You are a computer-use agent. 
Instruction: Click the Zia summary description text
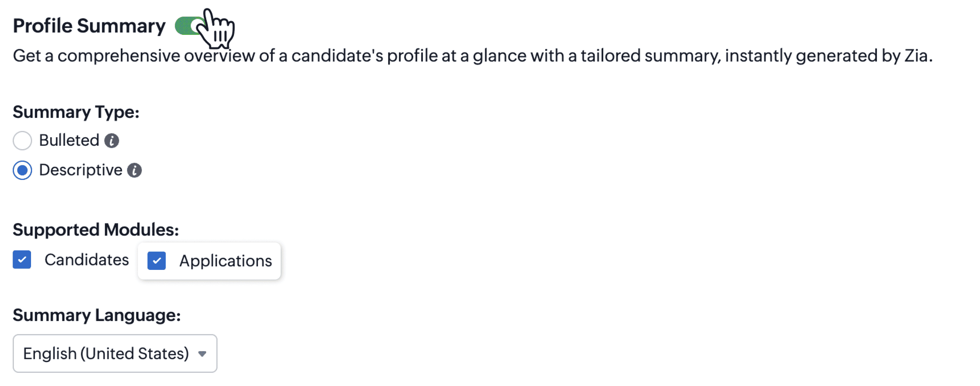pos(472,55)
